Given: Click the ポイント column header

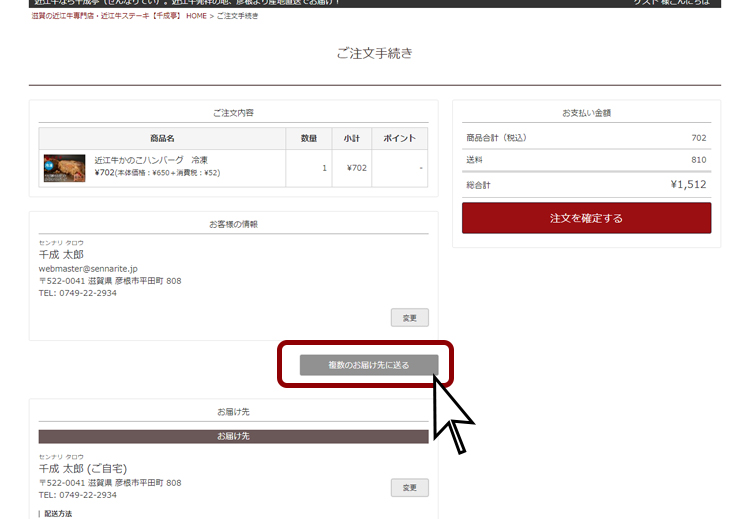Looking at the screenshot, I should (399, 138).
